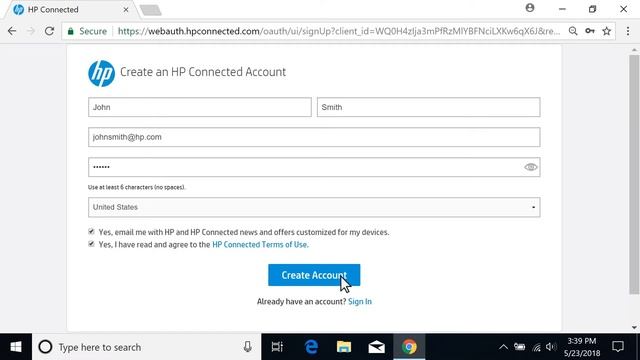Toggle the HP news and offers email checkbox
The width and height of the screenshot is (640, 360).
click(x=91, y=231)
